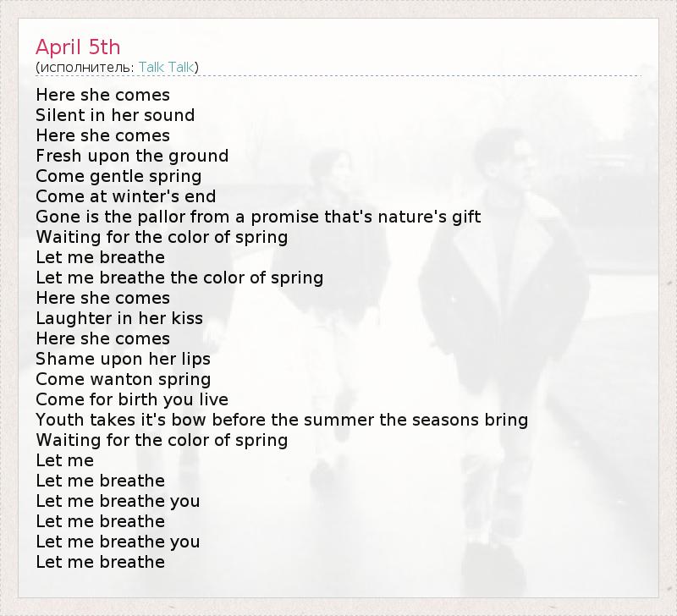Click the dotted divider under the title
Viewport: 677px width, 616px height.
[338, 76]
